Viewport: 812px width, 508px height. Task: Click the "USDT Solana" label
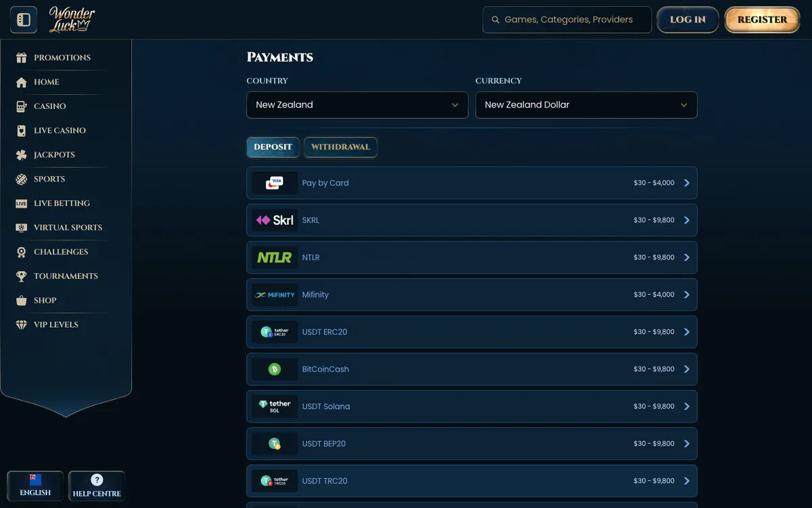pyautogui.click(x=326, y=406)
